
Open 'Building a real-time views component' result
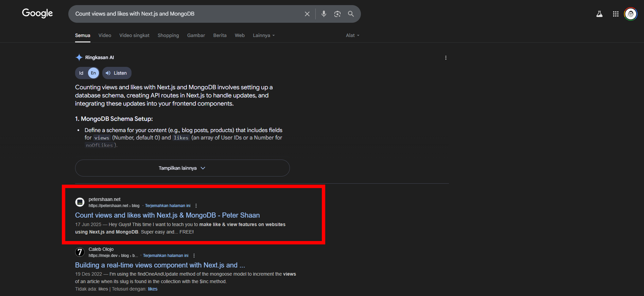click(160, 265)
